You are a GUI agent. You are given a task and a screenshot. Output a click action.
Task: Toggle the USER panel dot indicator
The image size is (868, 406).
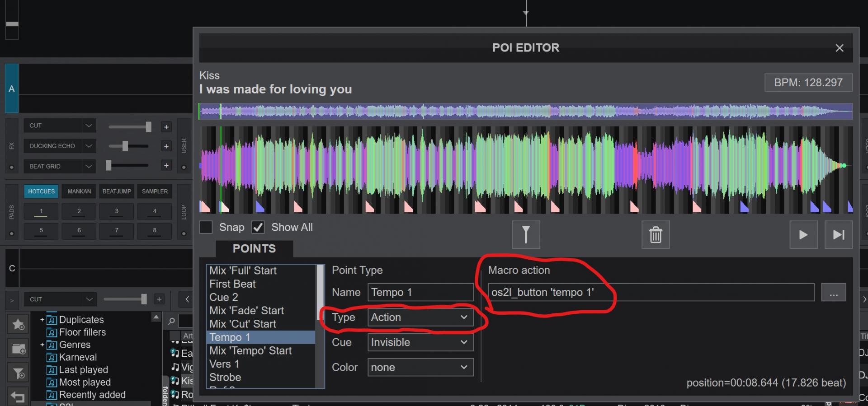[x=184, y=168]
